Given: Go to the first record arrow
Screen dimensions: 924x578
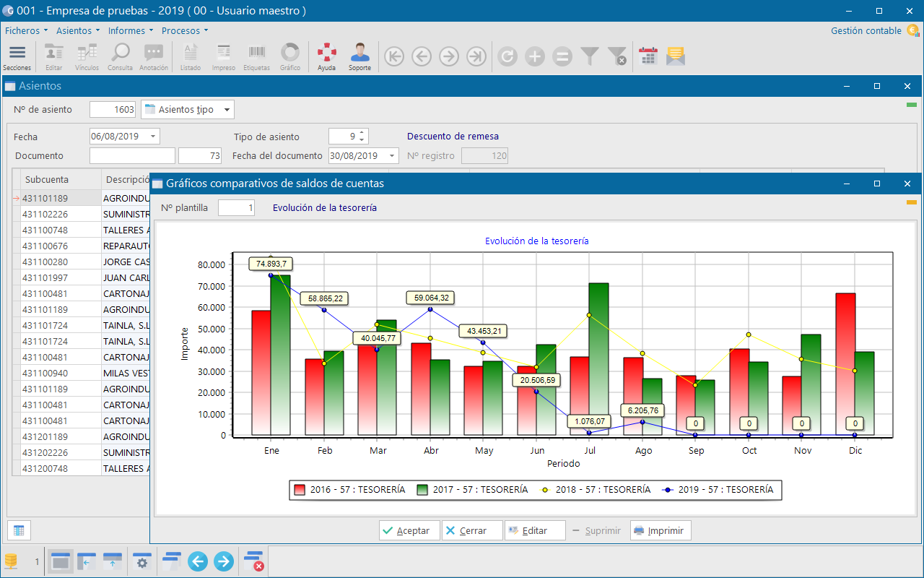Looking at the screenshot, I should point(394,56).
